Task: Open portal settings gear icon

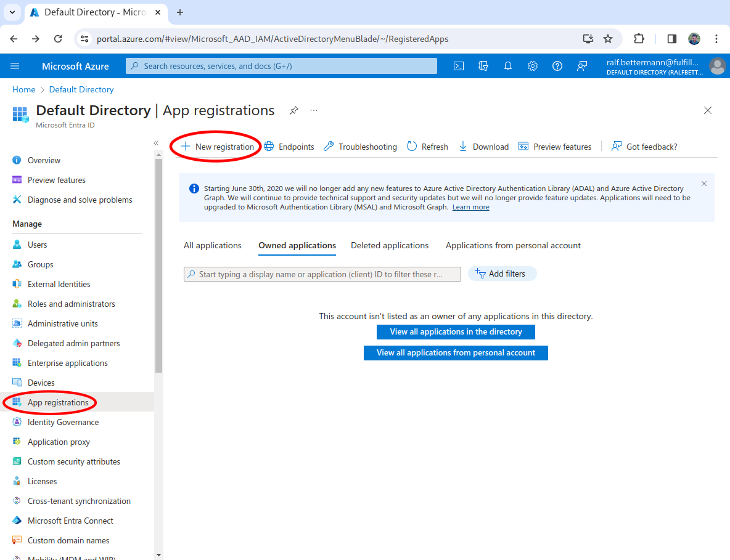Action: click(x=533, y=66)
